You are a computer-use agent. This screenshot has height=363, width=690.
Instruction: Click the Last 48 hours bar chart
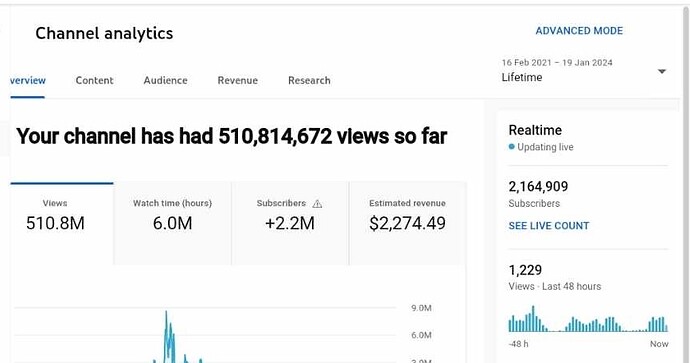click(588, 319)
